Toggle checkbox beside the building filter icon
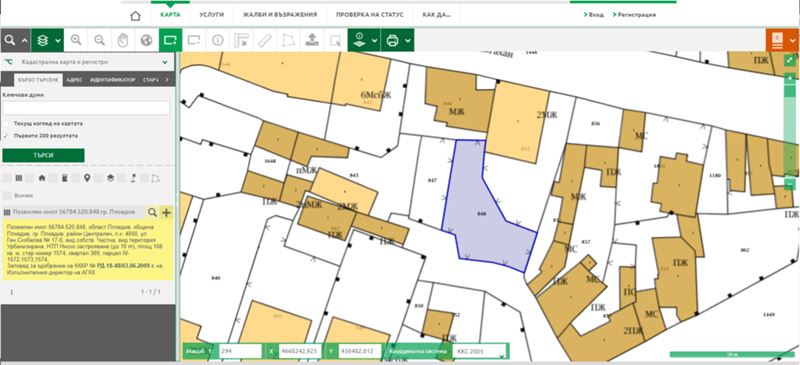Viewport: 800px width, 365px height. point(53,178)
